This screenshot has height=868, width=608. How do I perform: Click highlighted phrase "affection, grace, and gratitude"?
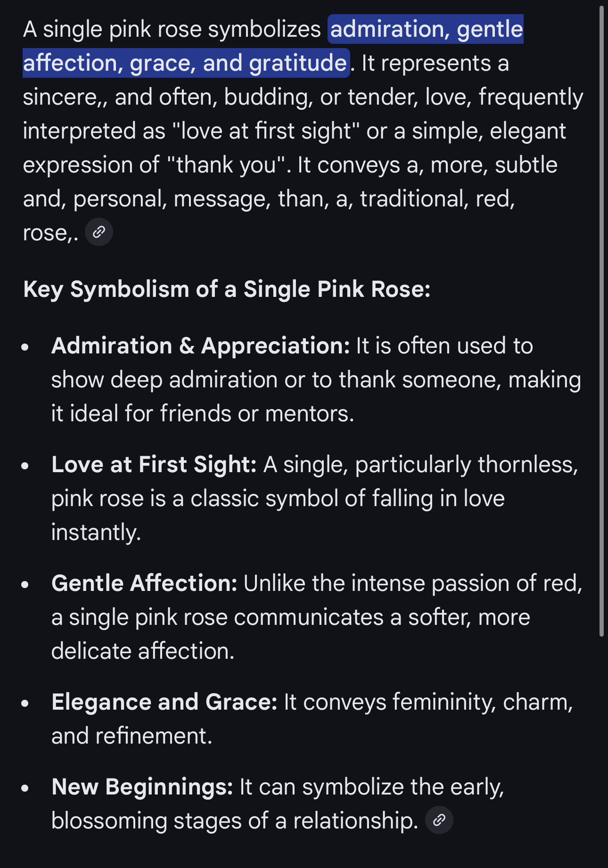[185, 63]
